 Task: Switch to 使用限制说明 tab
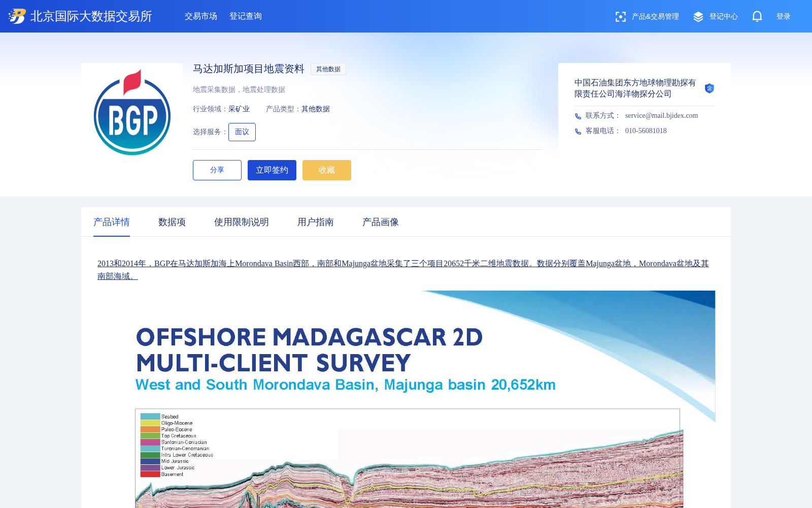(x=242, y=222)
